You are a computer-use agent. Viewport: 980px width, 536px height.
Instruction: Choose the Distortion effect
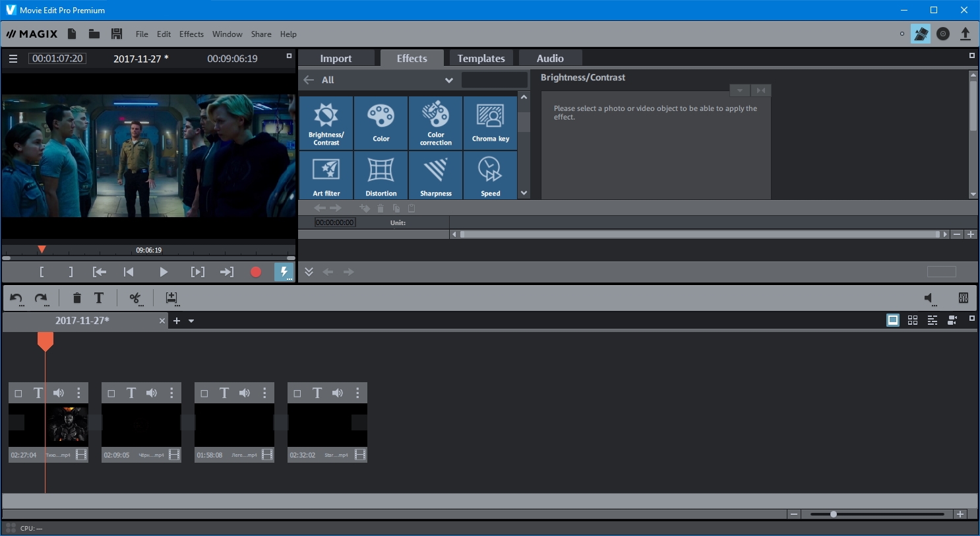381,175
